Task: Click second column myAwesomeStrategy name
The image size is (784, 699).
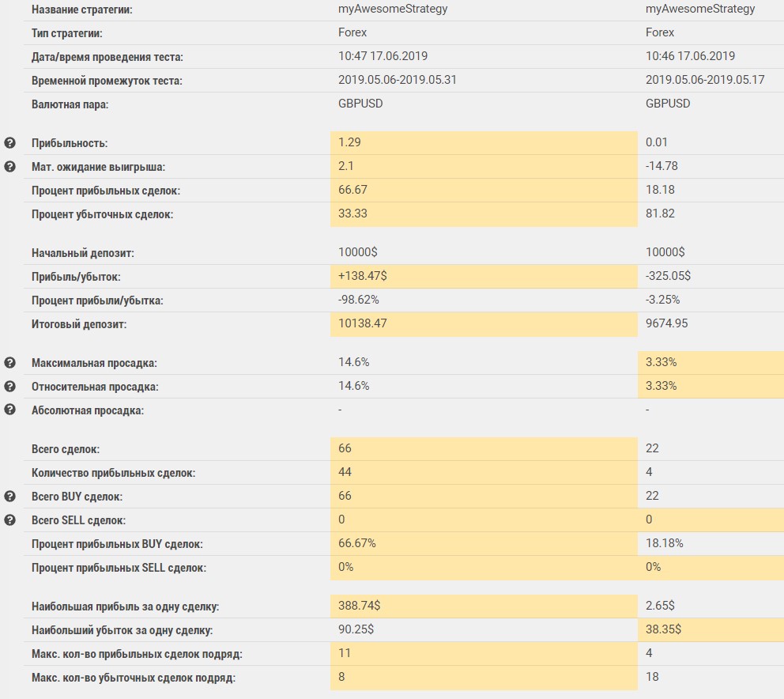Action: pyautogui.click(x=700, y=9)
